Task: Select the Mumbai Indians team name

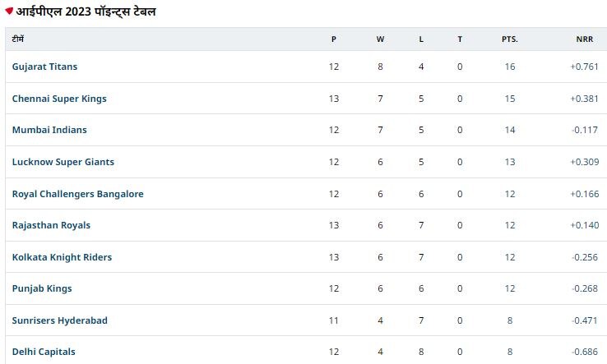Action: coord(49,130)
